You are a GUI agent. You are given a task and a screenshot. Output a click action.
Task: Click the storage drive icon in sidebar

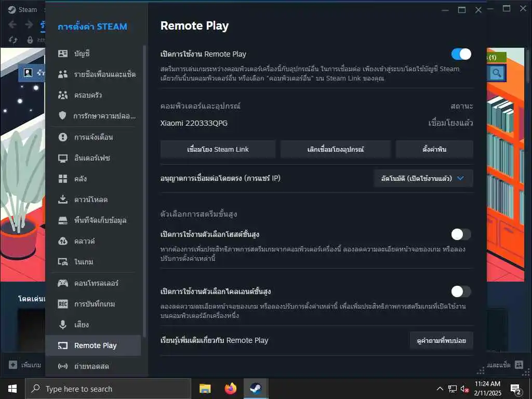coord(63,220)
